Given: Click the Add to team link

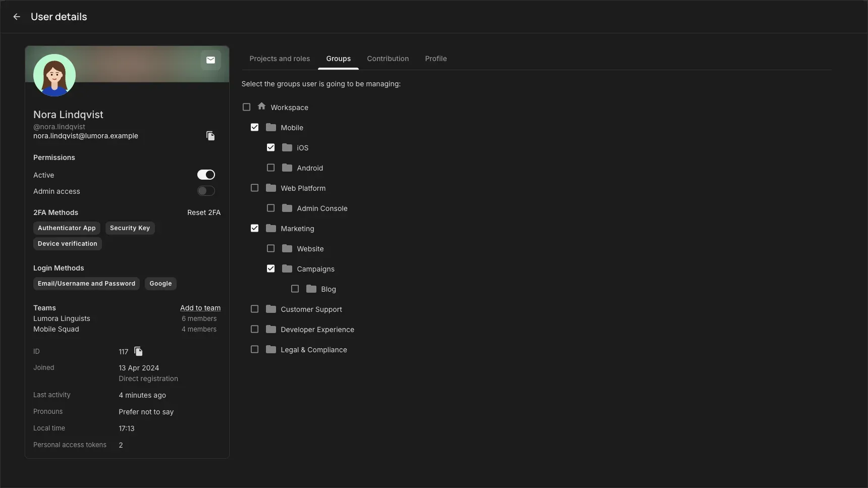Looking at the screenshot, I should coord(200,308).
